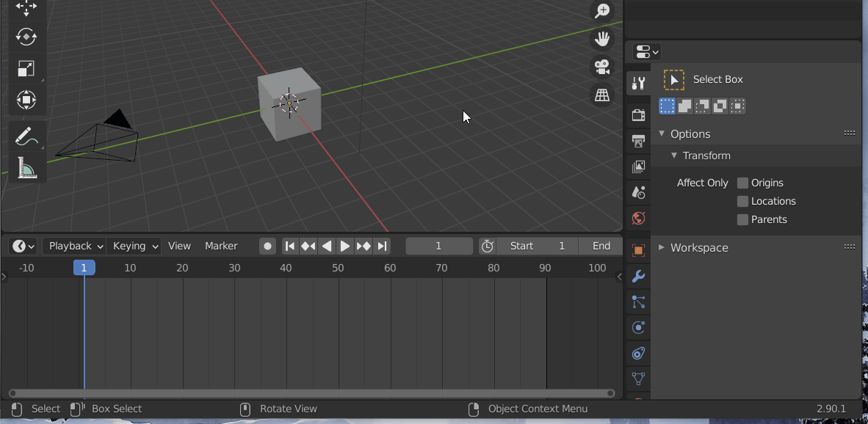Click the End frame field

pos(601,246)
